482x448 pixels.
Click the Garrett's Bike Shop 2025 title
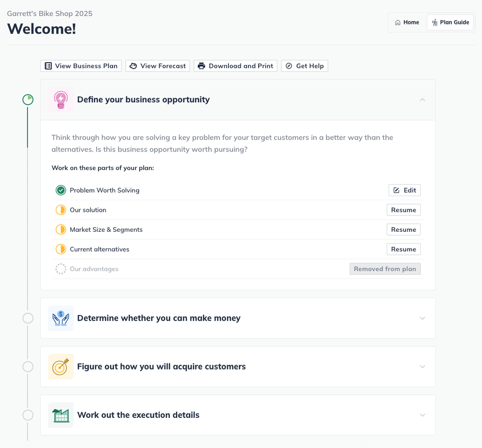50,14
